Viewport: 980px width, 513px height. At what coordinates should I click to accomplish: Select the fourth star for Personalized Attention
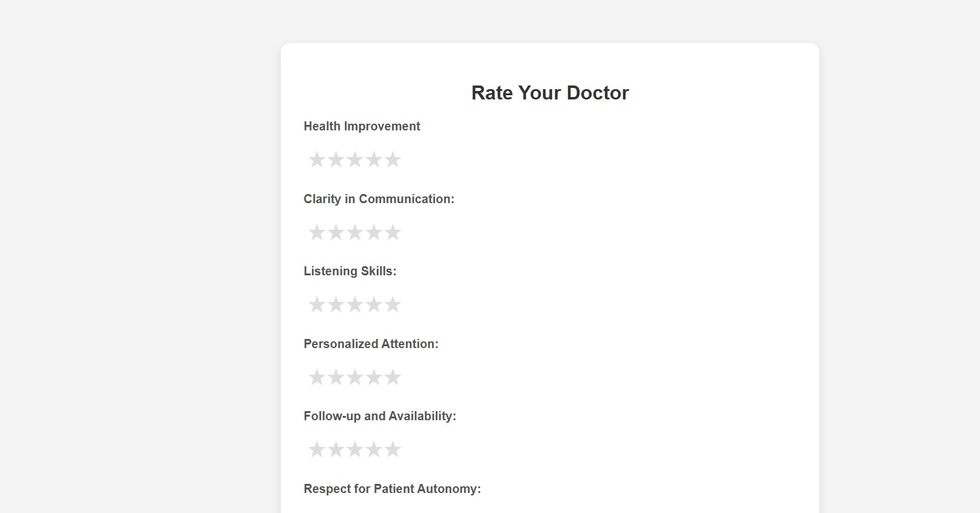[374, 377]
